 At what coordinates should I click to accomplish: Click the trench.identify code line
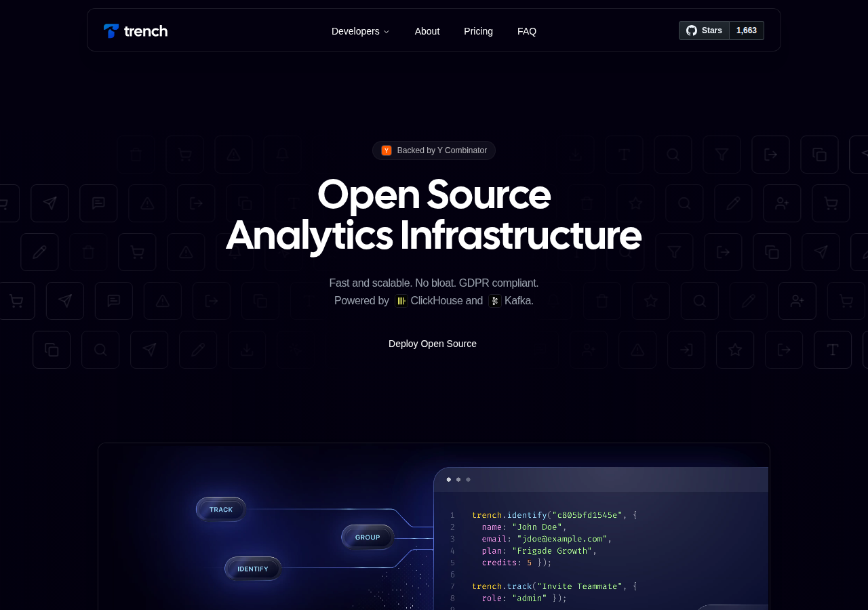(x=554, y=515)
